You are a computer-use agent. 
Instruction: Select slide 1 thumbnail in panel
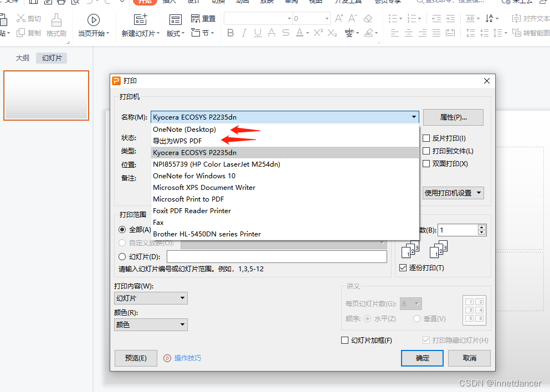47,95
